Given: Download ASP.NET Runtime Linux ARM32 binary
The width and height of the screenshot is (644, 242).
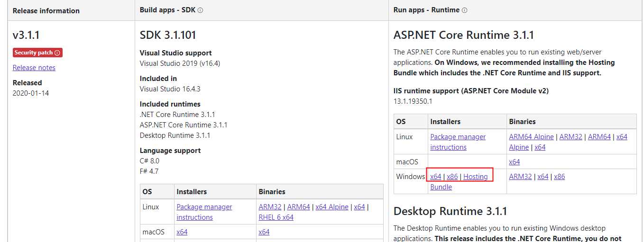Looking at the screenshot, I should click(570, 137).
